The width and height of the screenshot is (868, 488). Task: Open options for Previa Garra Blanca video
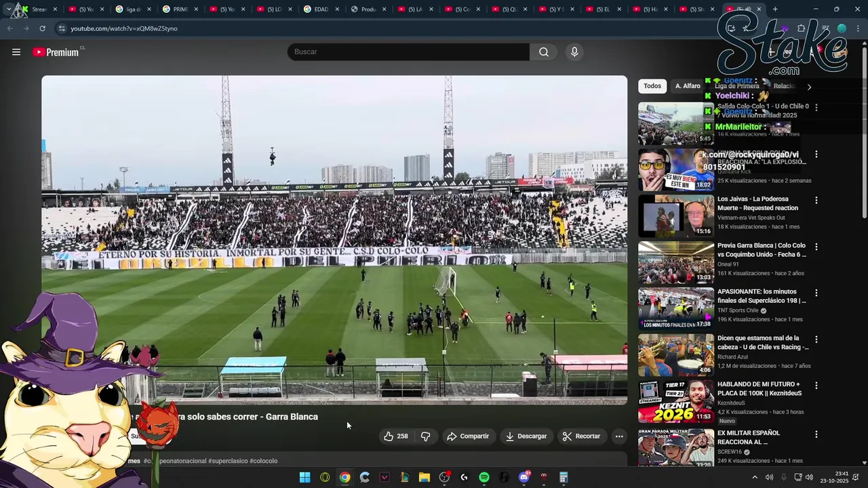[816, 247]
